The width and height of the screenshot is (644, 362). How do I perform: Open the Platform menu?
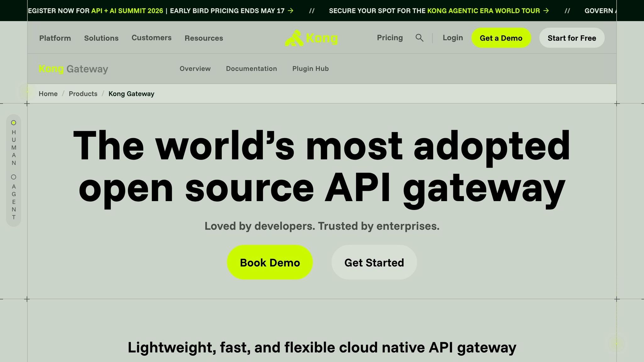(55, 38)
